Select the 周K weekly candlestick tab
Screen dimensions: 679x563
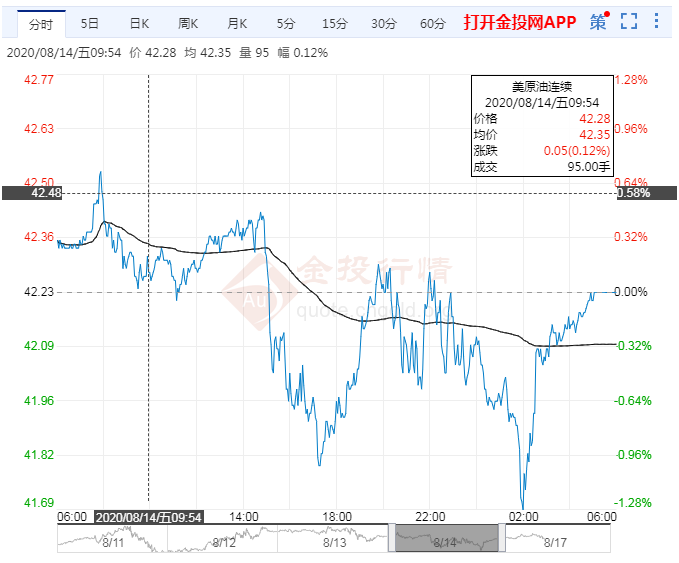pos(188,23)
